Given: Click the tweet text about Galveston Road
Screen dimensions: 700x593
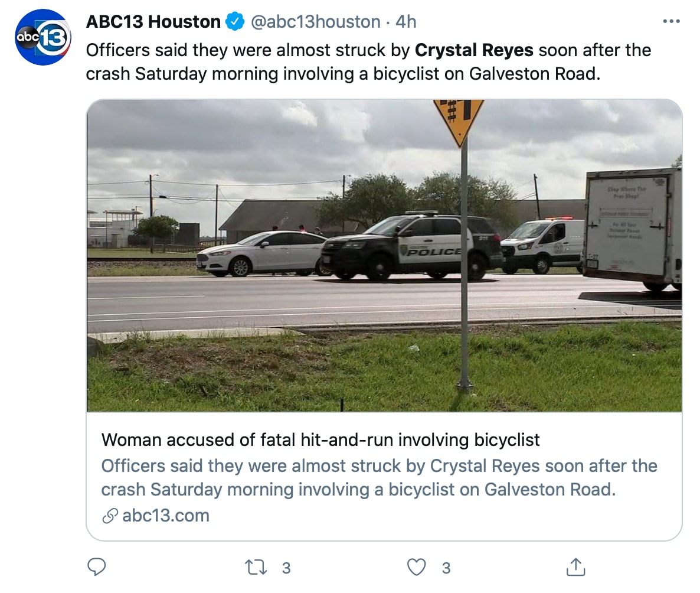Looking at the screenshot, I should (342, 74).
